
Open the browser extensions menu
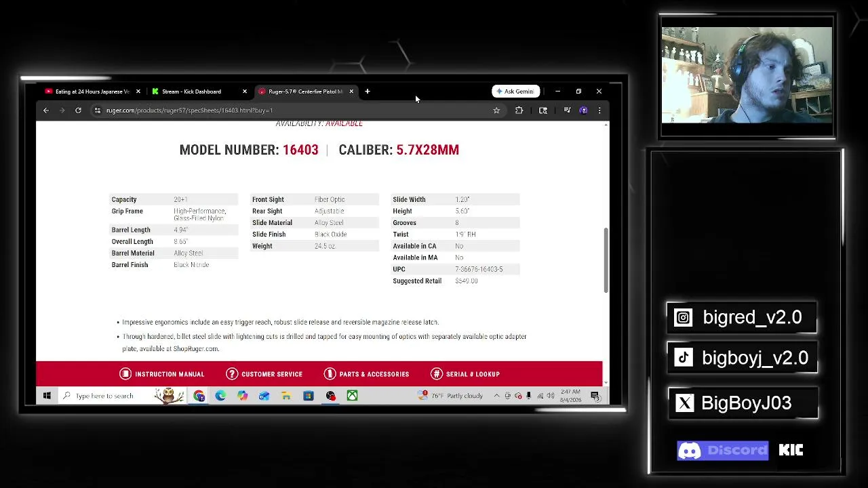(519, 110)
